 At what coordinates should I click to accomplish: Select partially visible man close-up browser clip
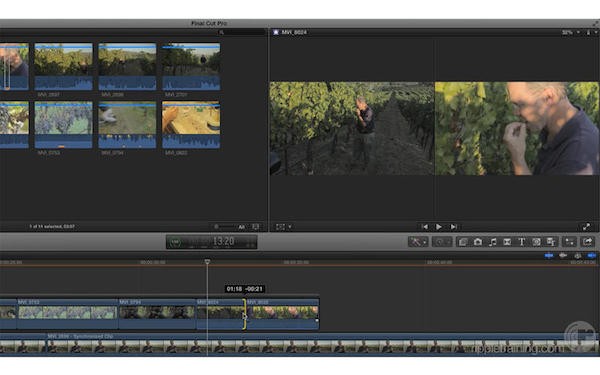(14, 67)
